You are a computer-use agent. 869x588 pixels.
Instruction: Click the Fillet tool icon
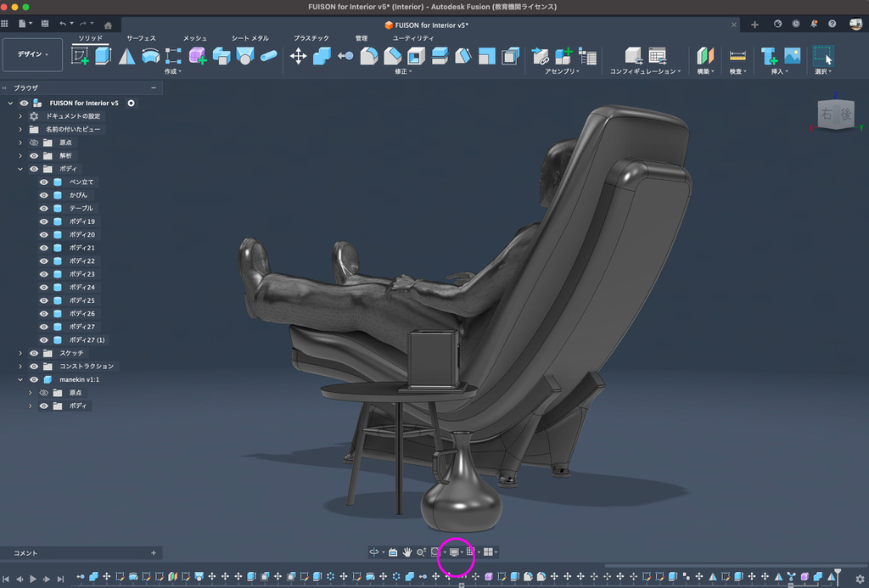[x=368, y=56]
